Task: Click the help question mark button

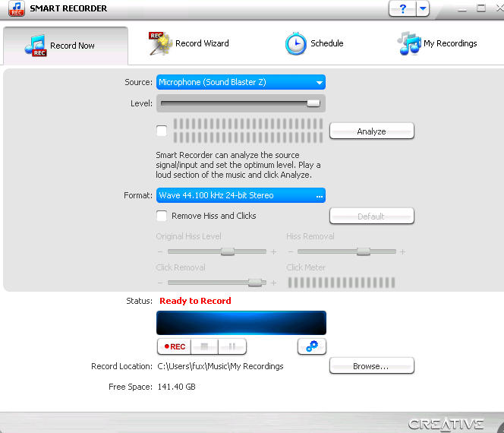Action: click(x=402, y=8)
